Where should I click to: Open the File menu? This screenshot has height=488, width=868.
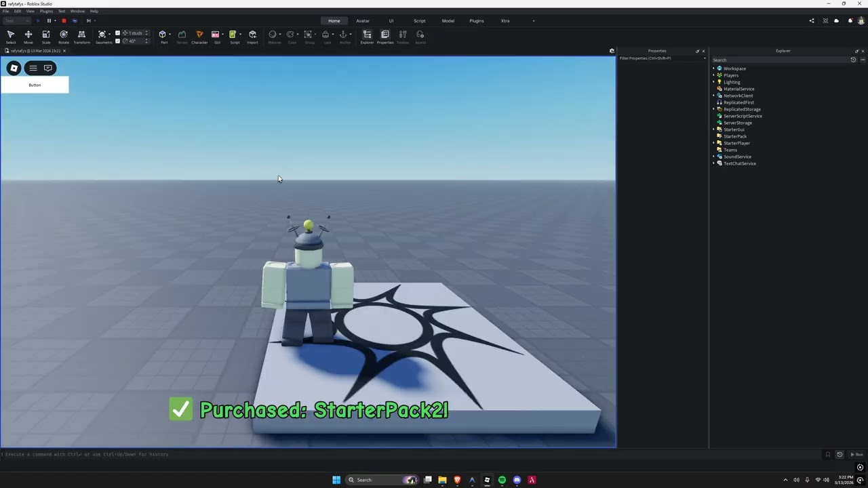tap(5, 12)
